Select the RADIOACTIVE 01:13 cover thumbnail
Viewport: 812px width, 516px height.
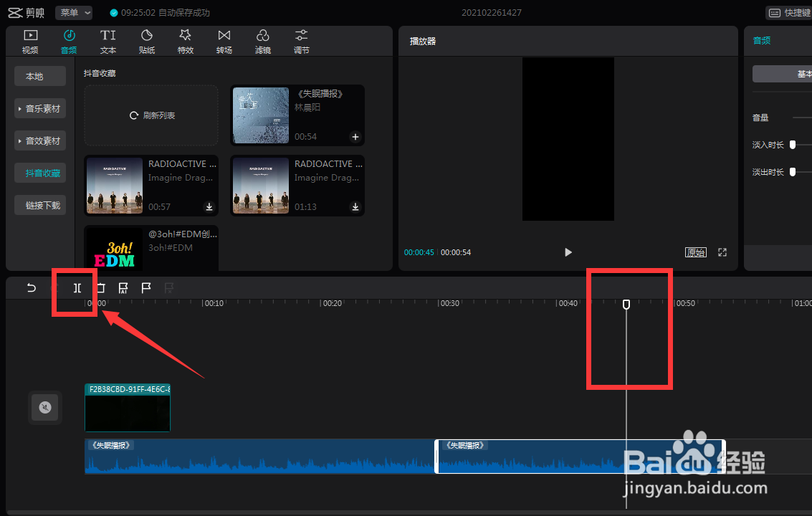coord(260,186)
